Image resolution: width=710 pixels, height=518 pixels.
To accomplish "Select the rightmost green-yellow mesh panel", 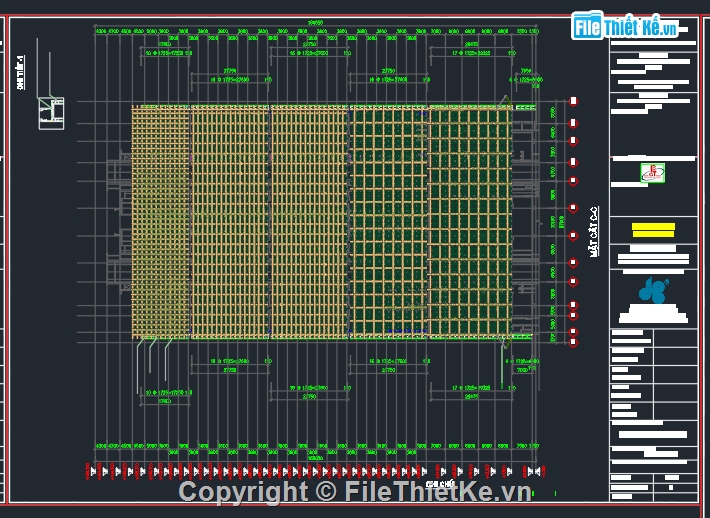I will (469, 222).
